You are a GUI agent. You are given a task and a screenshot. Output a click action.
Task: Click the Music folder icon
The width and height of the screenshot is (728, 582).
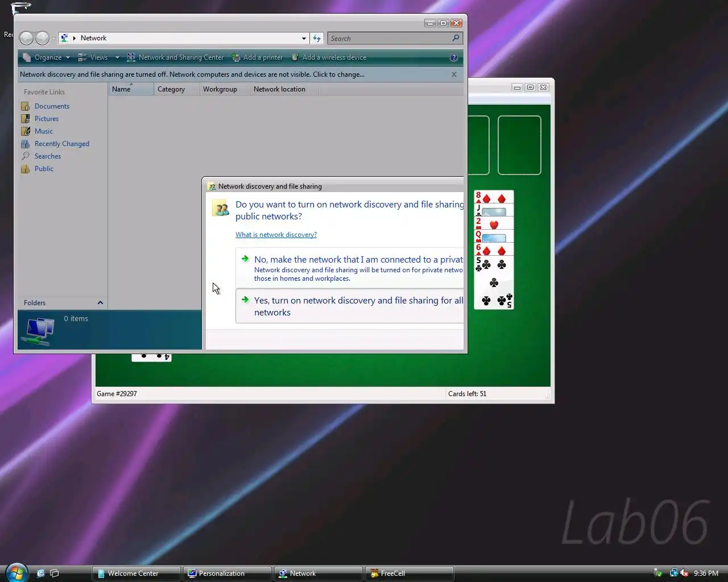click(26, 131)
